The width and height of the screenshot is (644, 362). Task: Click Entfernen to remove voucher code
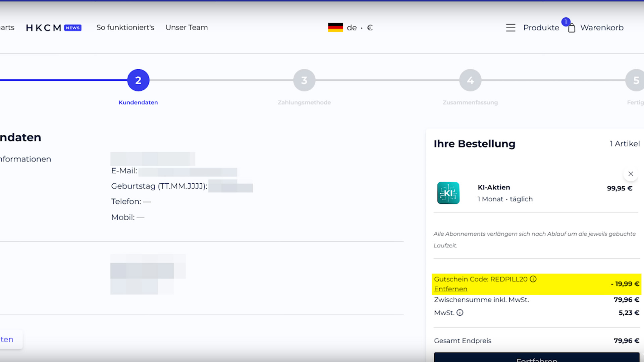click(450, 289)
